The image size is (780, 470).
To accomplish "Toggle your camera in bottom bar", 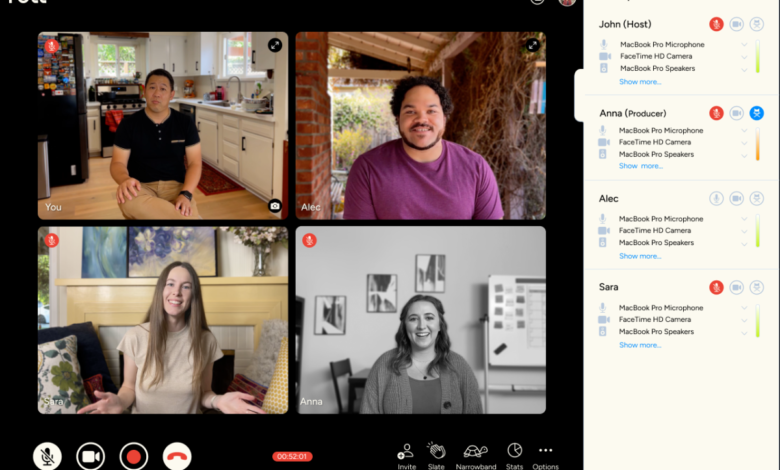I will click(91, 456).
